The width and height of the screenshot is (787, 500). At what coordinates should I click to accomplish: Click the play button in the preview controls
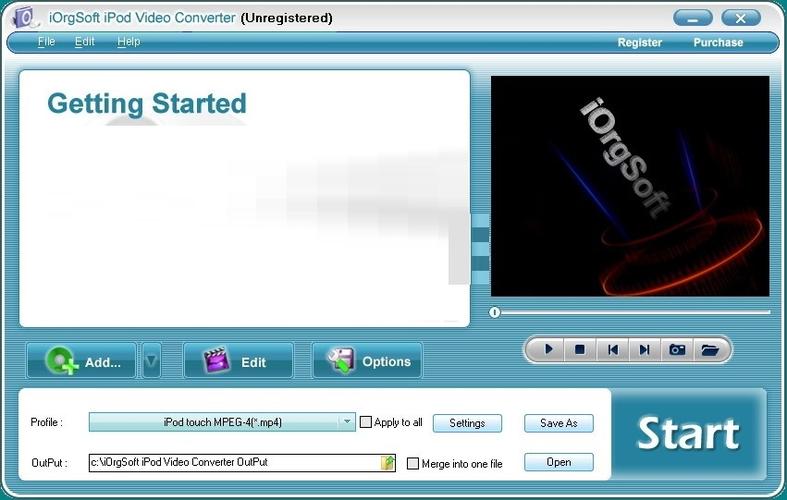tap(548, 349)
